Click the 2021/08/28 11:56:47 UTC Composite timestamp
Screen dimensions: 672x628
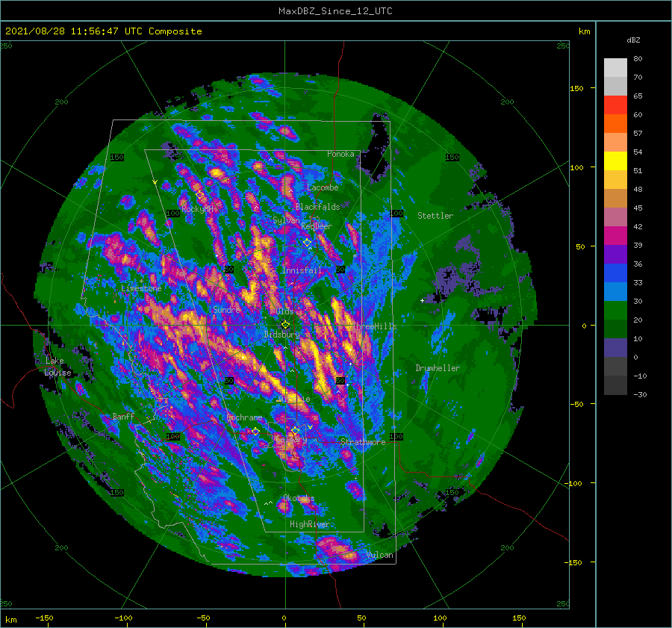103,31
